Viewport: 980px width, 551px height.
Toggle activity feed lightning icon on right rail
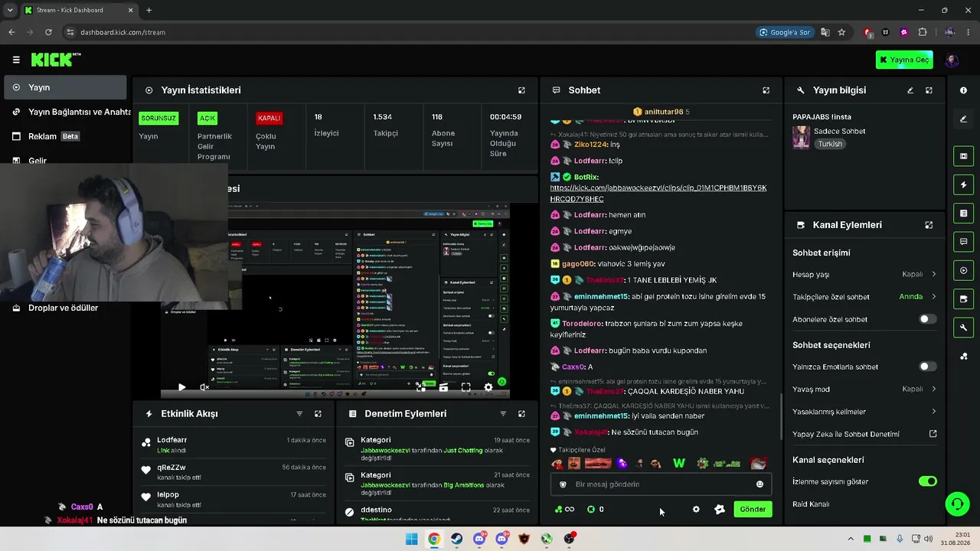[x=963, y=184]
